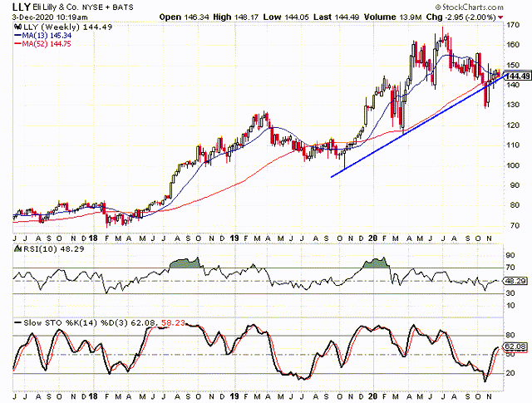The image size is (532, 403).
Task: Click the High 148.17 value
Action: (x=237, y=17)
